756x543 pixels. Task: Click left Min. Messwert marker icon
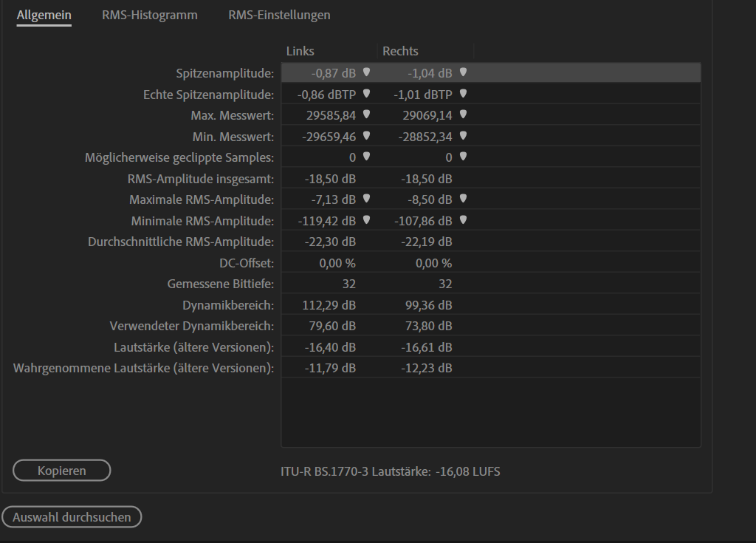[x=366, y=136]
